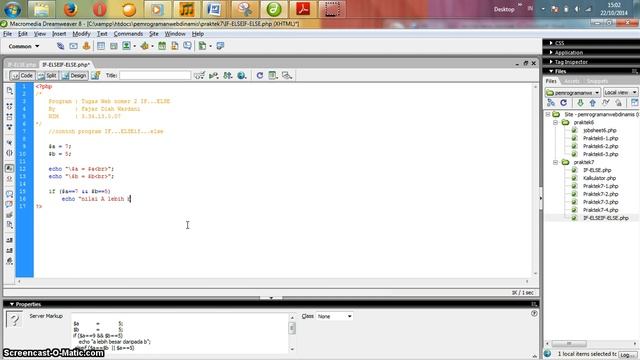Insert a Table from the Common bar
This screenshot has height=360, width=640.
click(101, 46)
